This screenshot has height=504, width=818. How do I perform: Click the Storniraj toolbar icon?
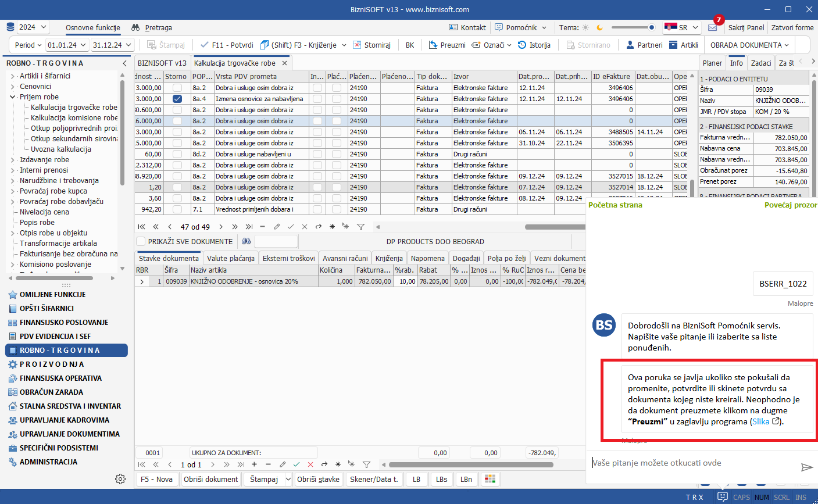(x=357, y=45)
